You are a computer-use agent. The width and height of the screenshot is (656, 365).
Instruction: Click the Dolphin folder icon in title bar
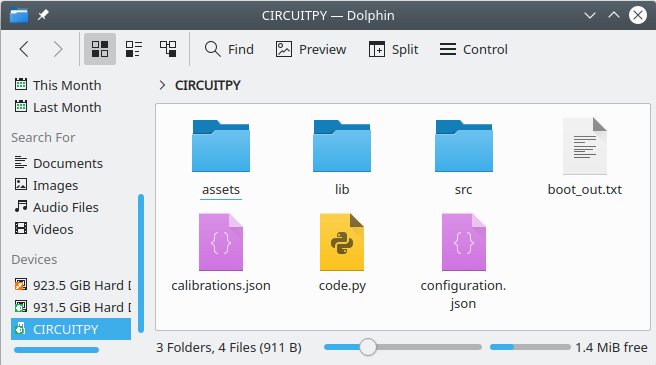pyautogui.click(x=19, y=15)
